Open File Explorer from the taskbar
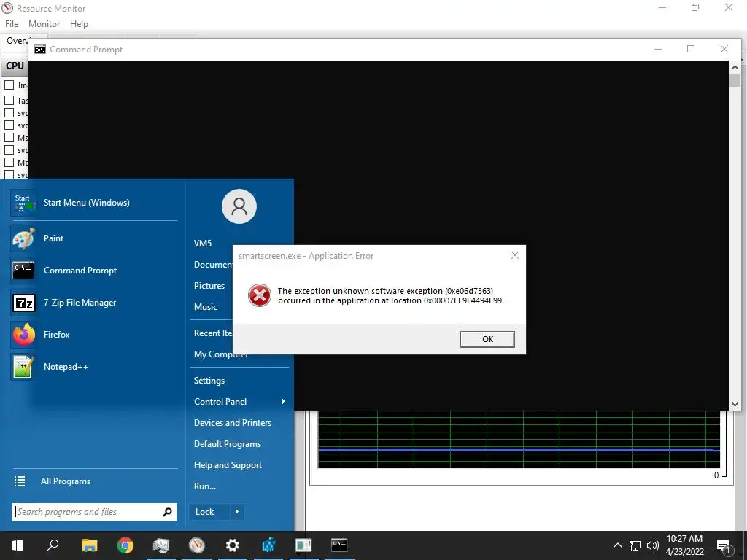 89,545
